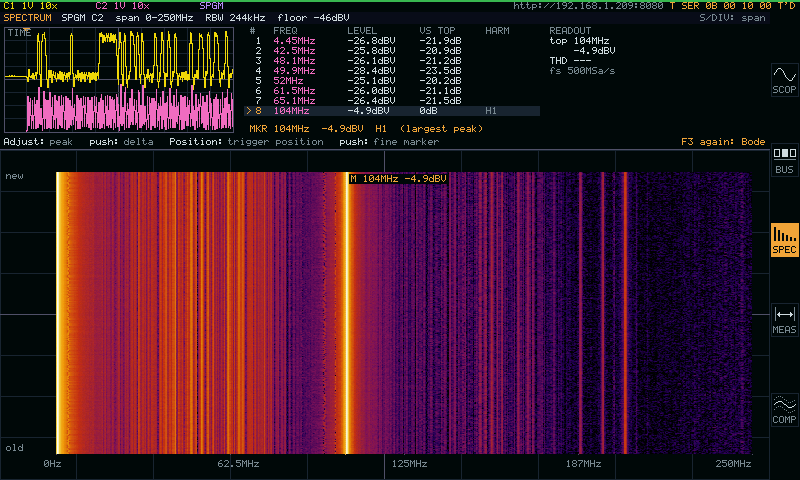The image size is (800, 480).
Task: Click the fs 500MSa/s readout
Action: click(x=582, y=70)
